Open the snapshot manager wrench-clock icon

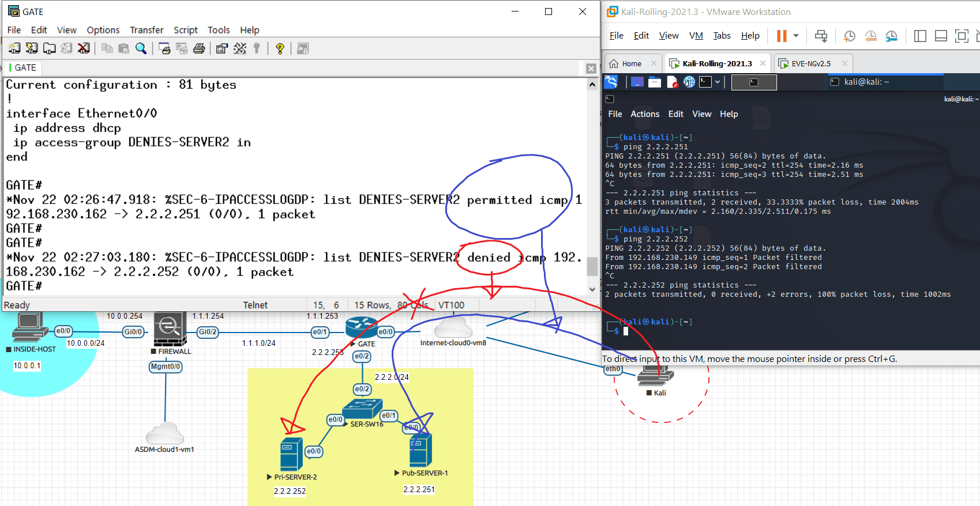coord(891,36)
